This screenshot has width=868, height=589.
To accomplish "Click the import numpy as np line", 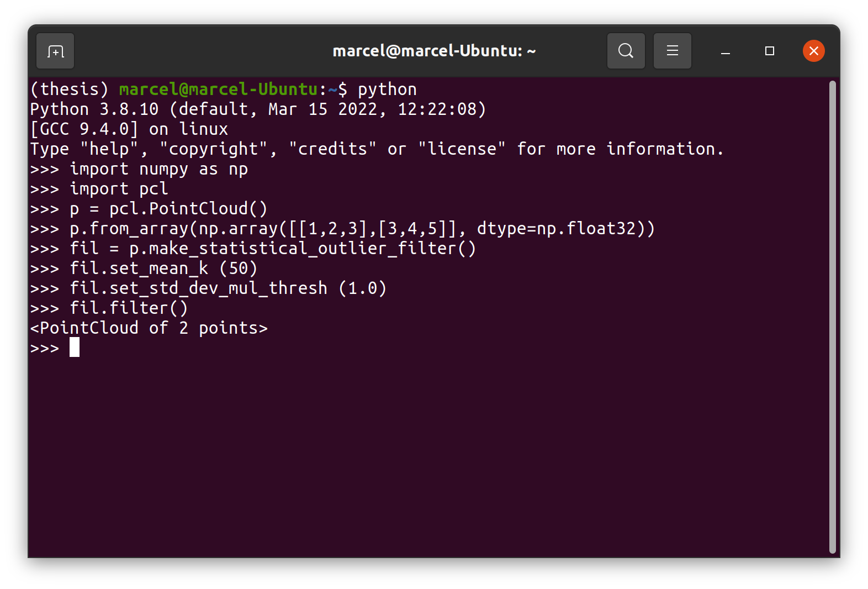I will [158, 169].
